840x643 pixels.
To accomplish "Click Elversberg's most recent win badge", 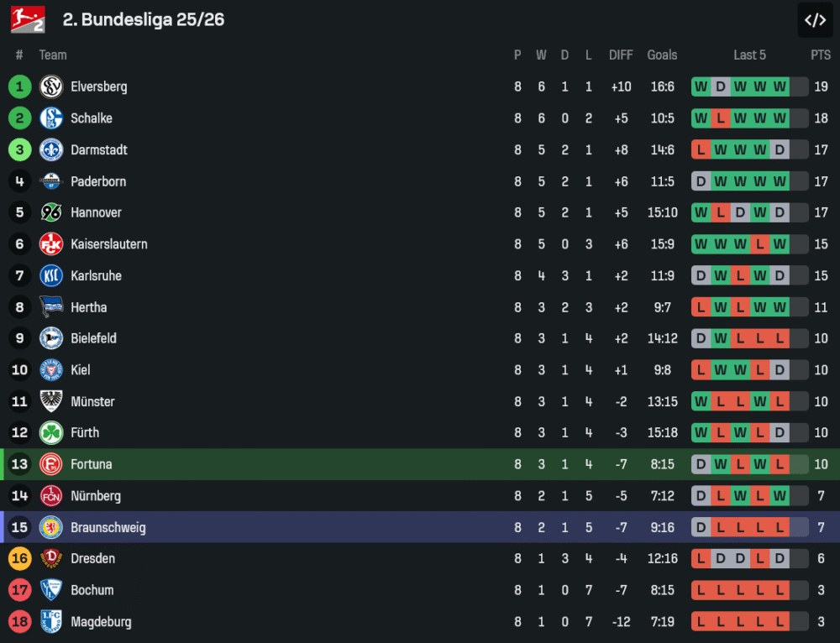I will pos(780,86).
